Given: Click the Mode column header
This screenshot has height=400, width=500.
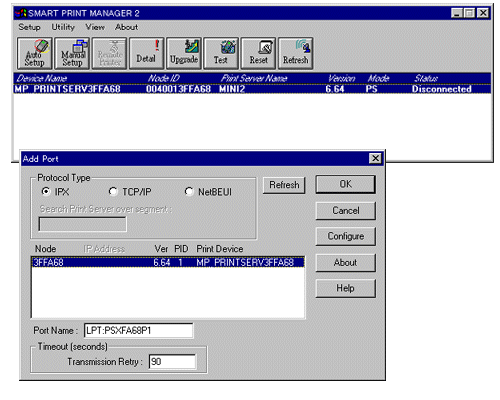Looking at the screenshot, I should (378, 78).
